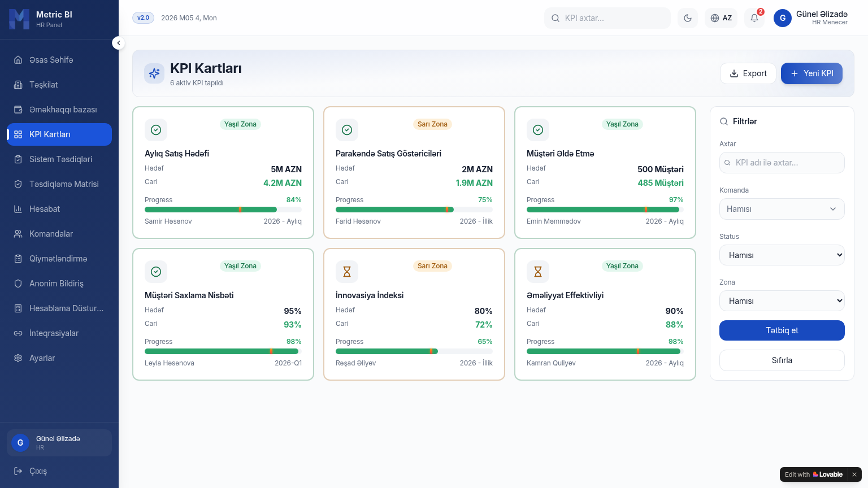Click the Anonim Bildiriş shield icon
Screen dimensions: 868x488
pyautogui.click(x=18, y=284)
